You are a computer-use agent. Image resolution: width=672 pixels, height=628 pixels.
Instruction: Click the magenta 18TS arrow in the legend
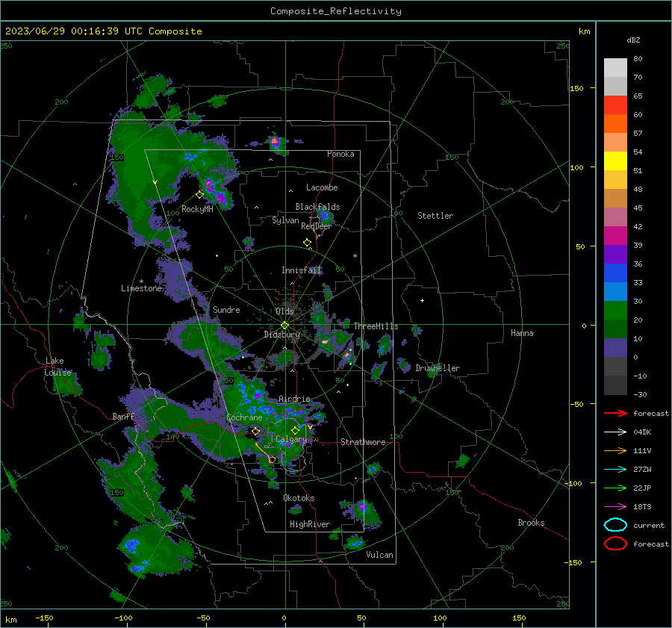pyautogui.click(x=615, y=507)
